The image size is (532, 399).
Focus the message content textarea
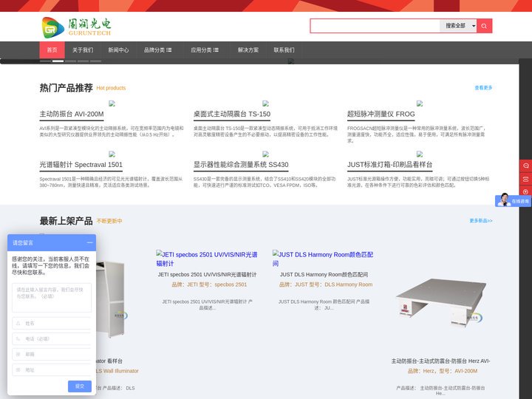pyautogui.click(x=52, y=298)
